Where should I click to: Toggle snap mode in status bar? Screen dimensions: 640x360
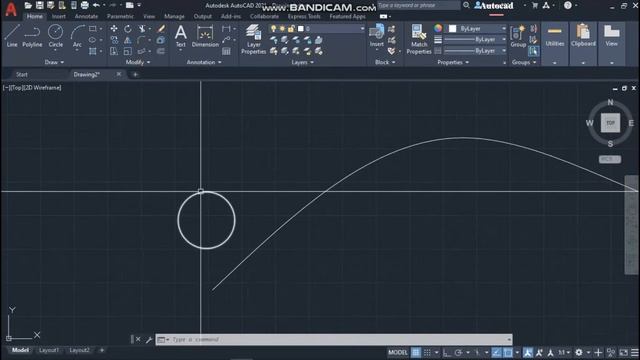click(427, 352)
